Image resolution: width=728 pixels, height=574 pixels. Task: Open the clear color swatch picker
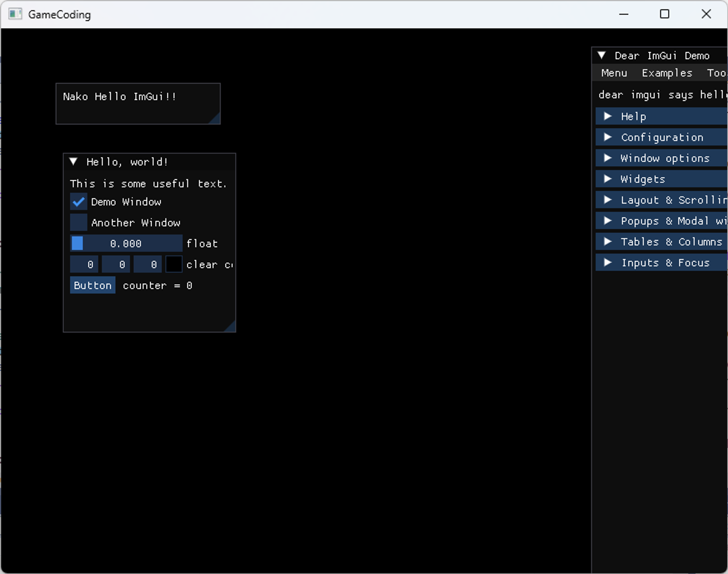[x=174, y=264]
